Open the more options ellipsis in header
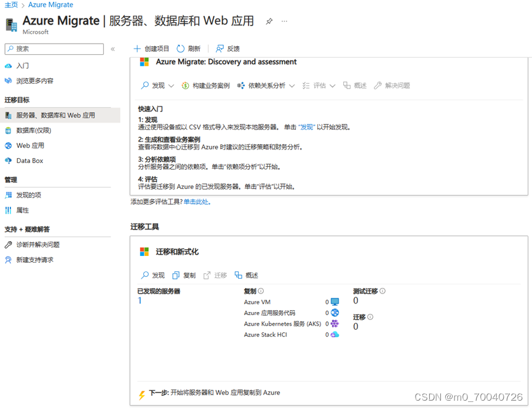Viewport: 532px width, 408px height. 284,22
